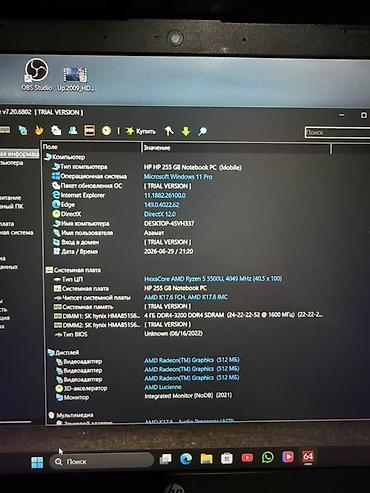Image resolution: width=370 pixels, height=493 pixels.
Task: Select the Монитор row
Action: coord(72,397)
